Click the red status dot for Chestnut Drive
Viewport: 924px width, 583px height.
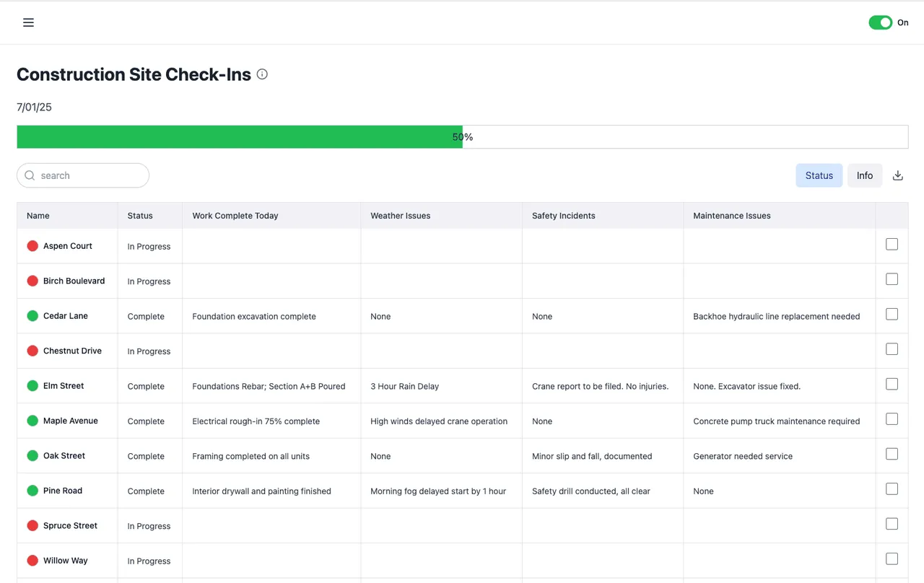pos(32,351)
